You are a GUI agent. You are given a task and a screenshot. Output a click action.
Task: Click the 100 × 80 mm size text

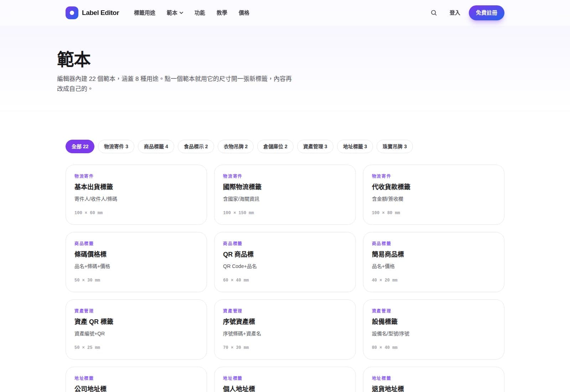click(x=386, y=213)
